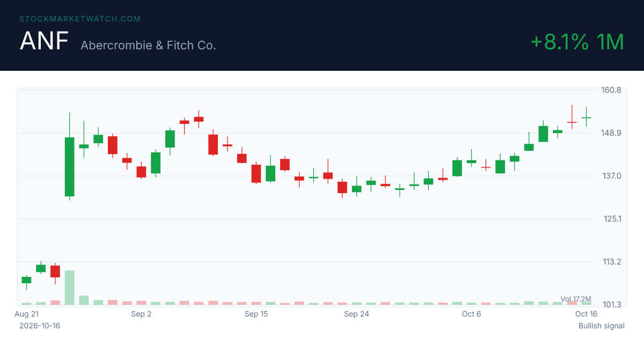Click the Sep 2 date label
The image size is (644, 338).
(x=141, y=314)
